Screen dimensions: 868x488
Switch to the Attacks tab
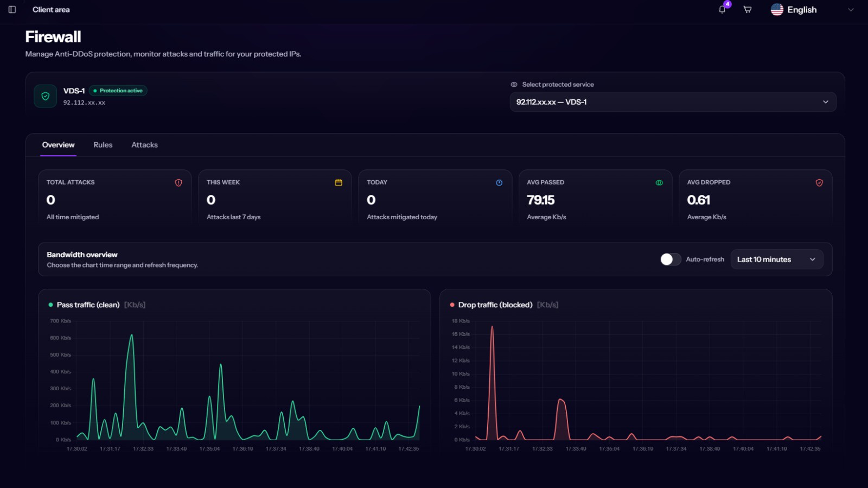144,145
